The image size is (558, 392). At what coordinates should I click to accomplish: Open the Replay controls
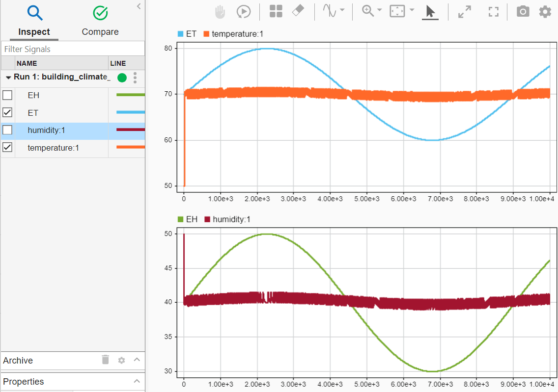pos(244,11)
